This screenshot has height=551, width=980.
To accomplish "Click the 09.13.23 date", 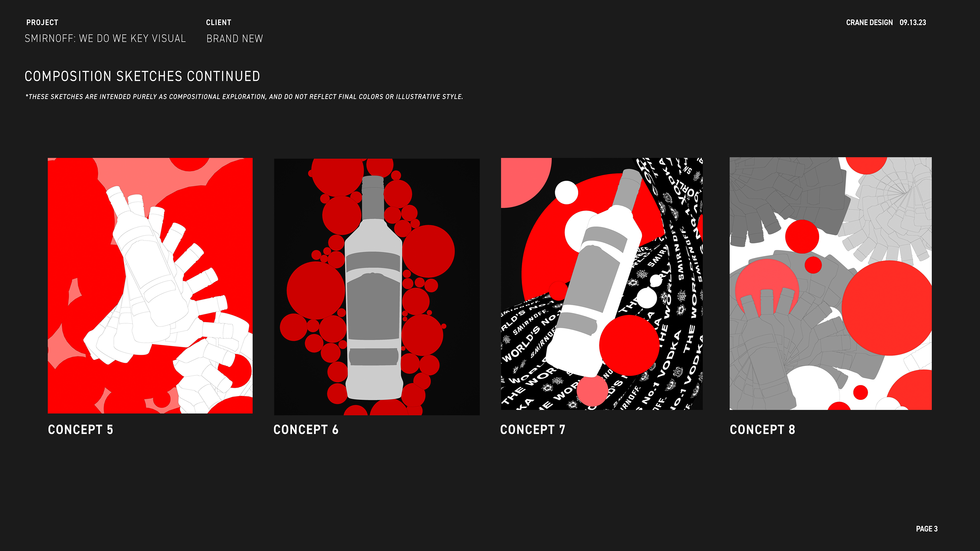I will [x=913, y=22].
